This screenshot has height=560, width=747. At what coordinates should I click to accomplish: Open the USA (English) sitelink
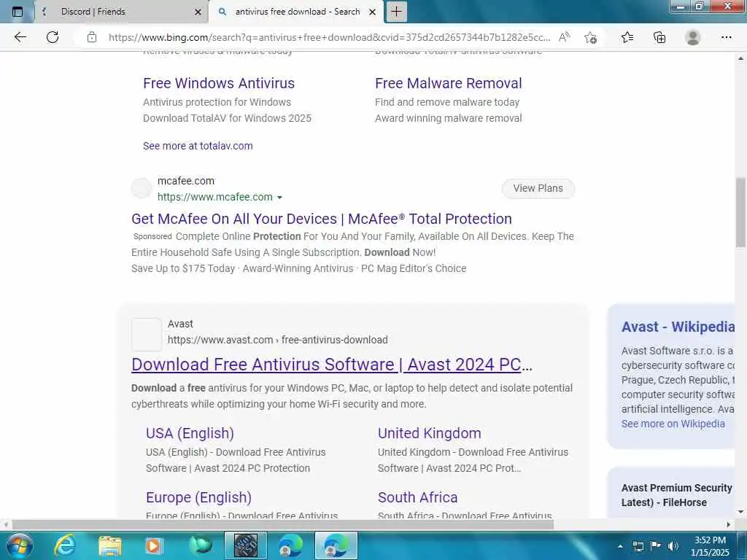click(190, 433)
